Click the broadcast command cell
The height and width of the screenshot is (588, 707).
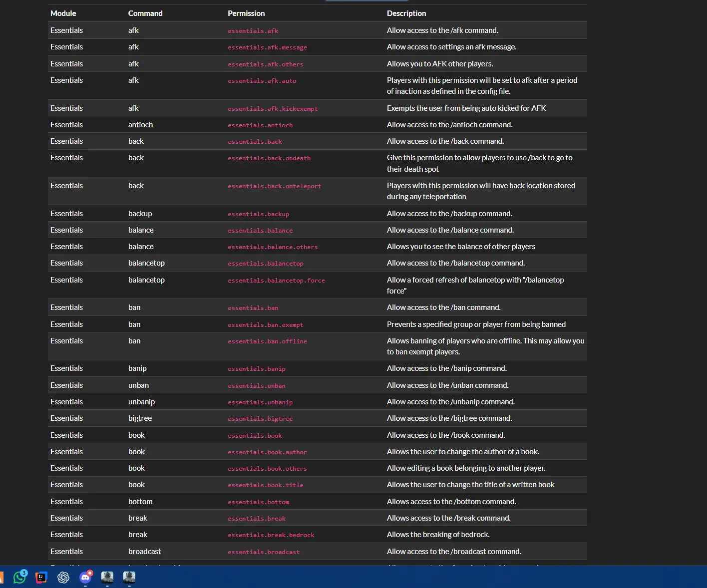click(144, 552)
